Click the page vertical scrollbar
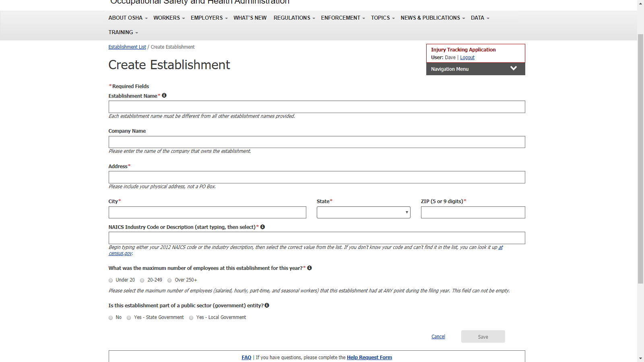644x362 pixels. coord(640,161)
